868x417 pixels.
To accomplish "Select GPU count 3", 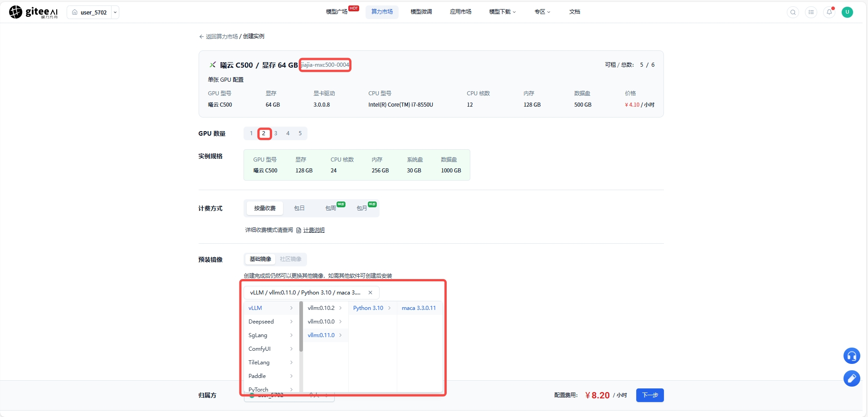I will click(x=276, y=133).
